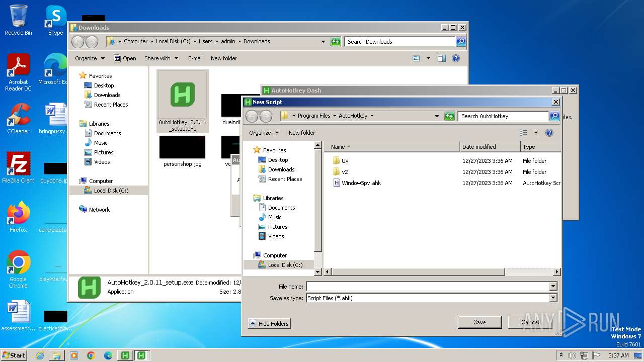The image size is (644, 362).
Task: Select personshop.jpg in Downloads window
Action: [182, 151]
